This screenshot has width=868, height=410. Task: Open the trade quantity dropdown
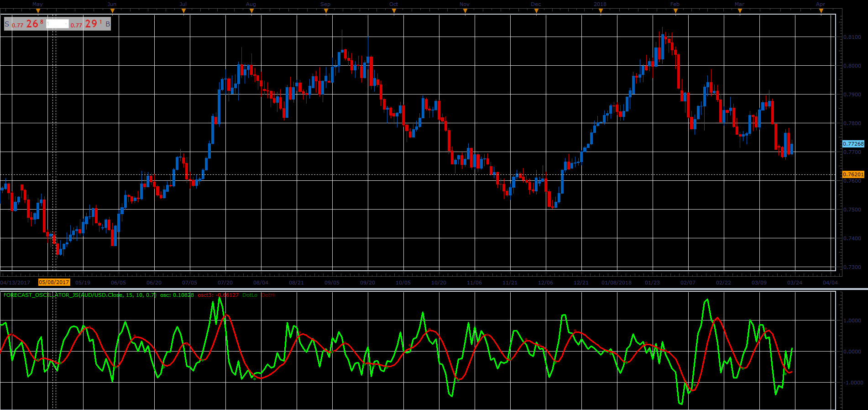click(x=58, y=24)
